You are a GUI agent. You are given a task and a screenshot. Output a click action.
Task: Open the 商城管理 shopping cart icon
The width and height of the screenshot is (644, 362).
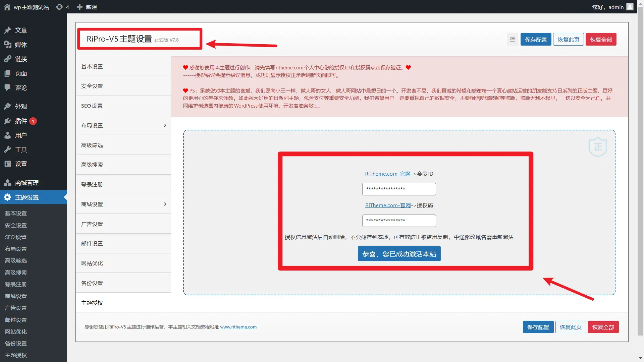pos(7,183)
